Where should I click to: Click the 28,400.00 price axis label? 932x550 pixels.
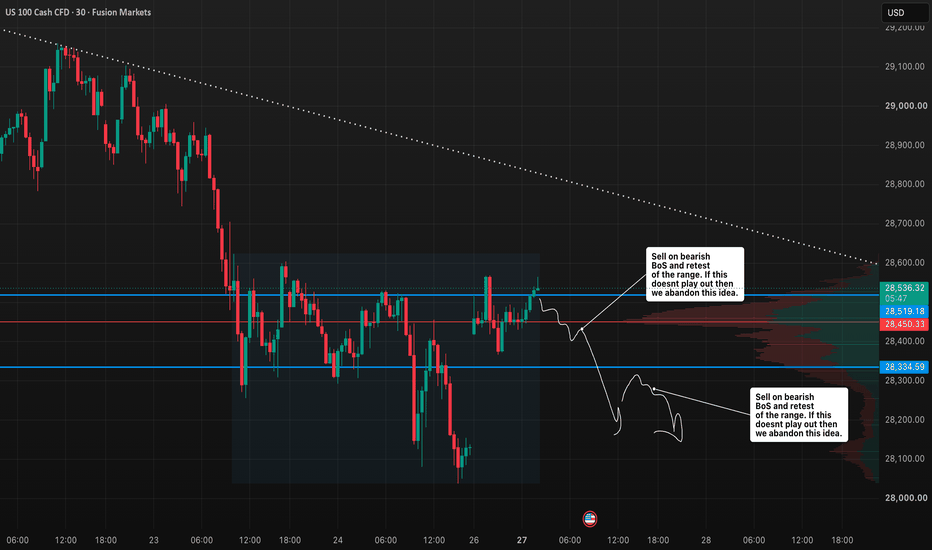click(905, 341)
